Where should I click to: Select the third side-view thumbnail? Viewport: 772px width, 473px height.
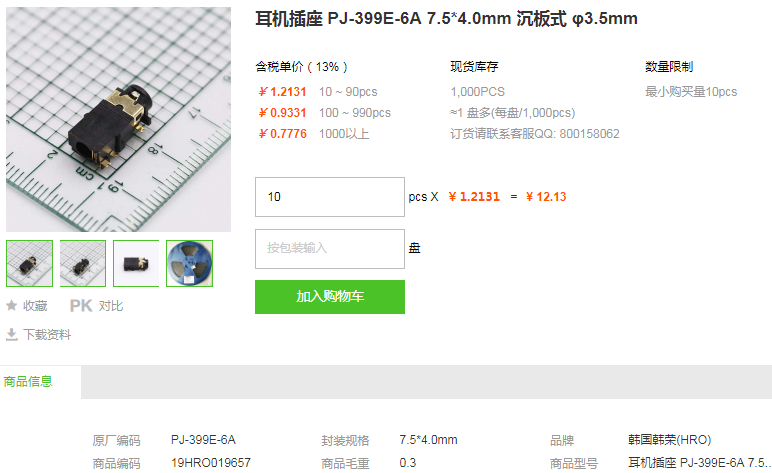point(136,263)
